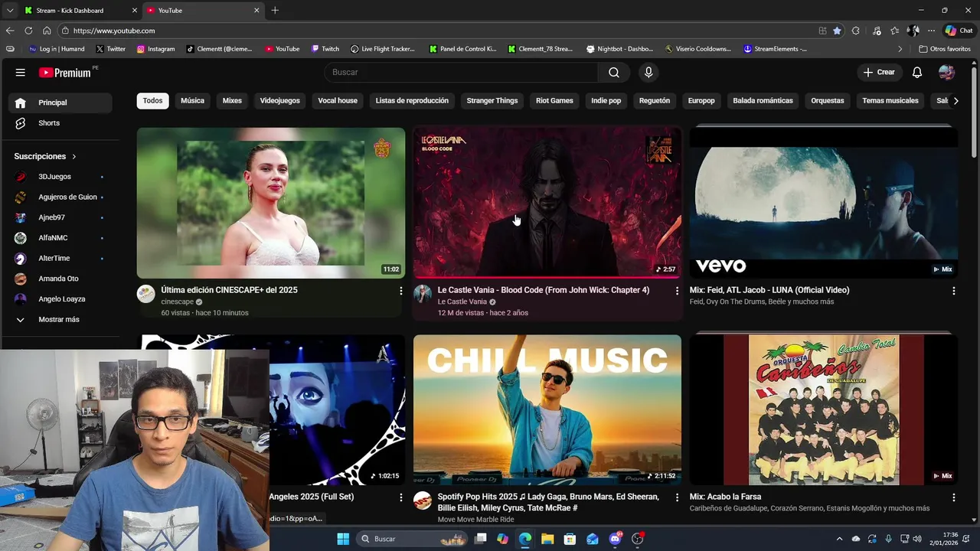Open the volume control in system tray

917,539
